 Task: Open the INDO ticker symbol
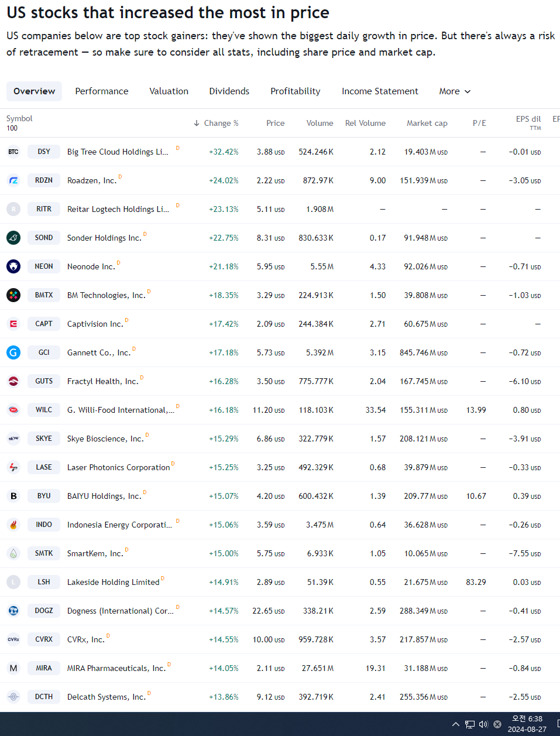pyautogui.click(x=44, y=525)
